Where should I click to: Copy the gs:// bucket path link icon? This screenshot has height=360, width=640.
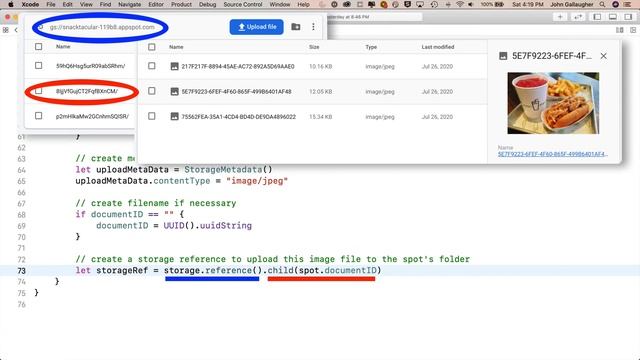pos(40,27)
